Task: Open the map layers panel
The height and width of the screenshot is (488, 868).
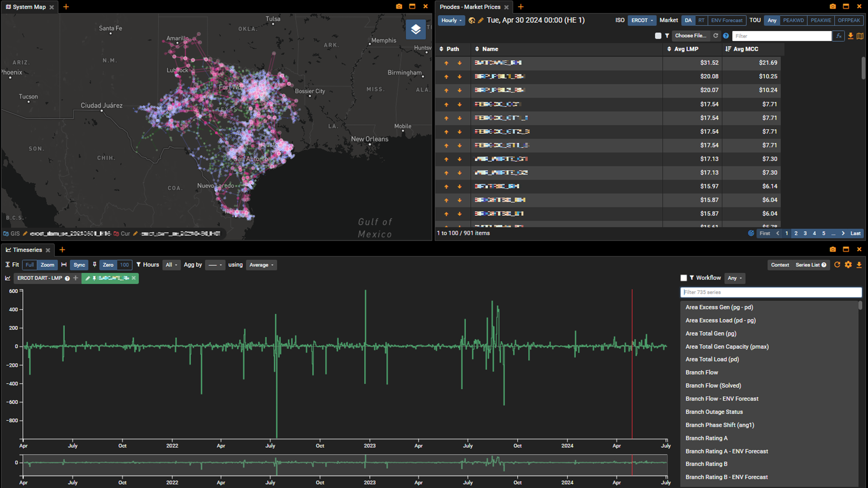Action: coord(415,29)
